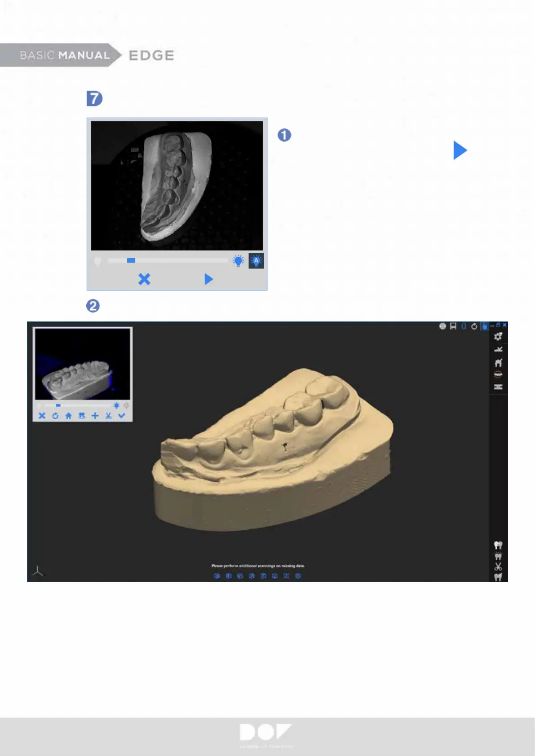Click the sixth cube view icon at bottom
This screenshot has height=756, width=535.
tap(274, 576)
